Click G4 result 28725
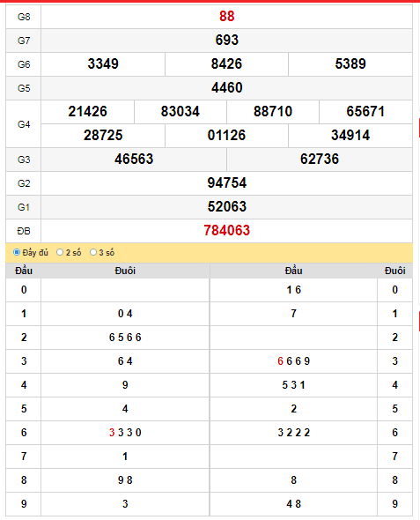The image size is (420, 520). pos(103,136)
